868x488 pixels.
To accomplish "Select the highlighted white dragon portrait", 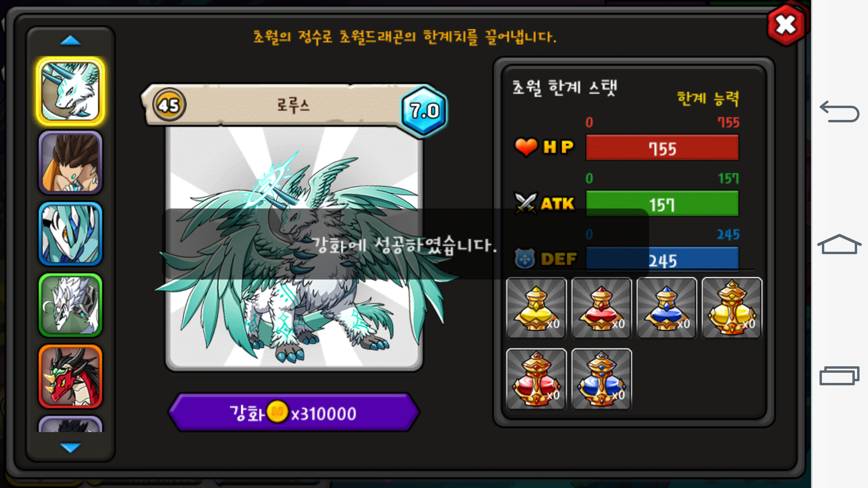I will [71, 91].
